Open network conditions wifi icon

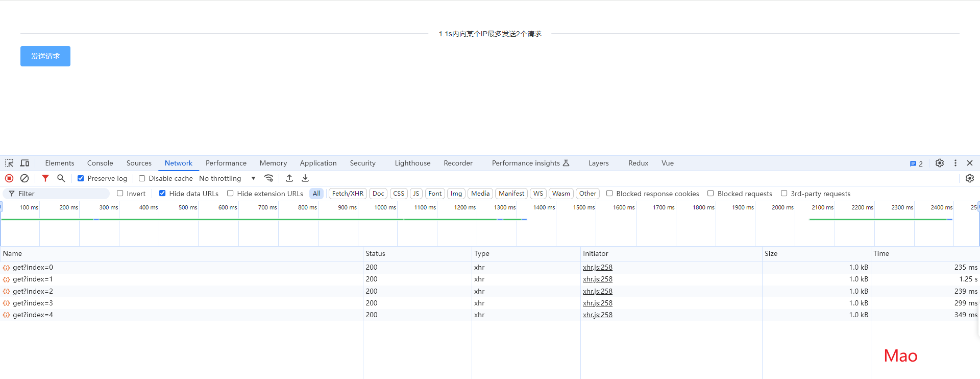pyautogui.click(x=269, y=178)
